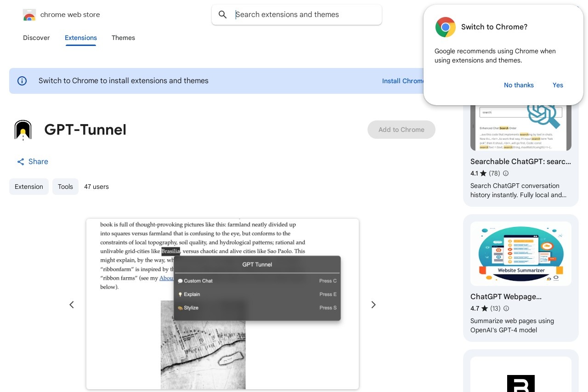The image size is (588, 392).
Task: Click info icon next to 4.7 rating
Action: coord(506,308)
